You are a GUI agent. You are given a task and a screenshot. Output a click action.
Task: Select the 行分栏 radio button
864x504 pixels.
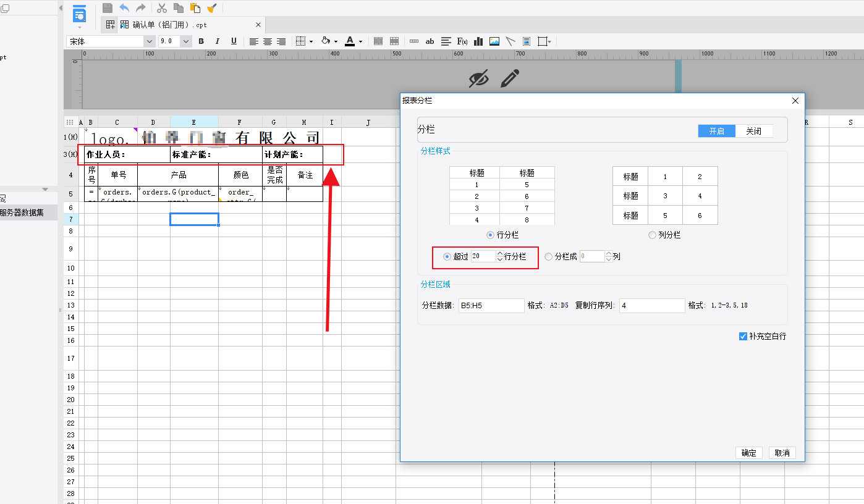tap(491, 235)
